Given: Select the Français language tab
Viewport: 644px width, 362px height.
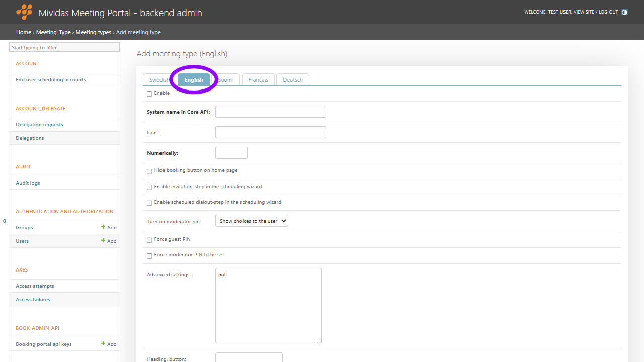Looking at the screenshot, I should [x=258, y=80].
